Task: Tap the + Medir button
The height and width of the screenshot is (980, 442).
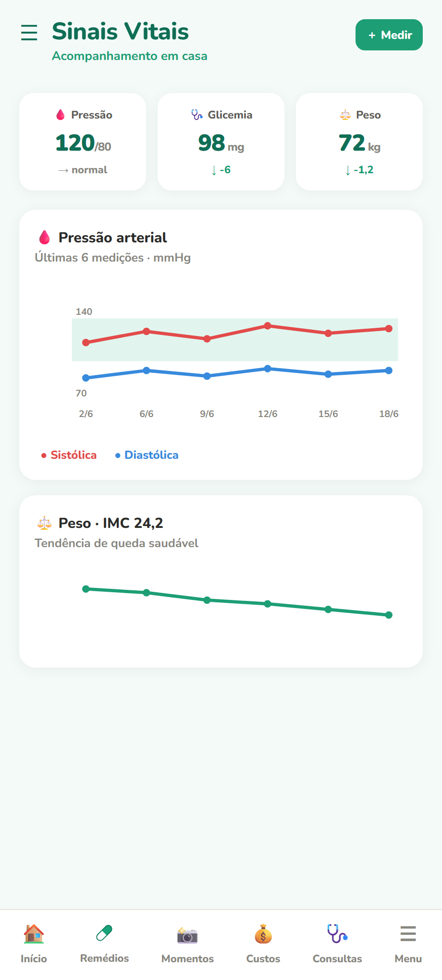Action: (389, 35)
